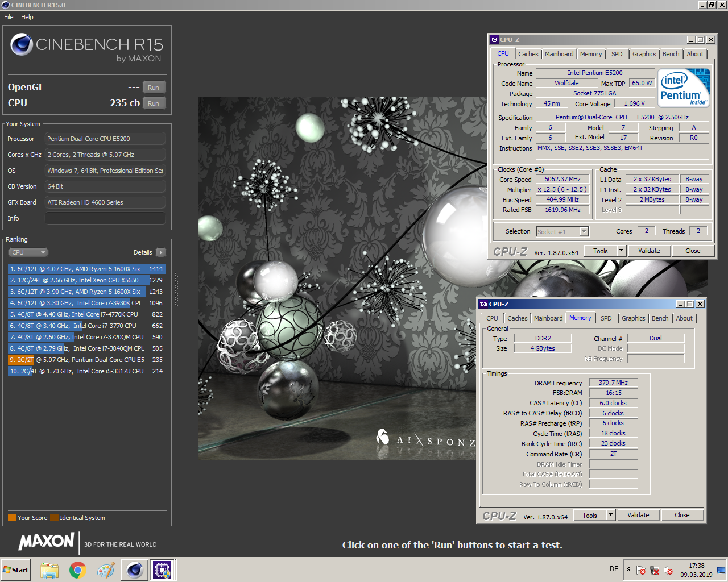The image size is (728, 582).
Task: Click the Action Center flag tray icon
Action: point(641,570)
